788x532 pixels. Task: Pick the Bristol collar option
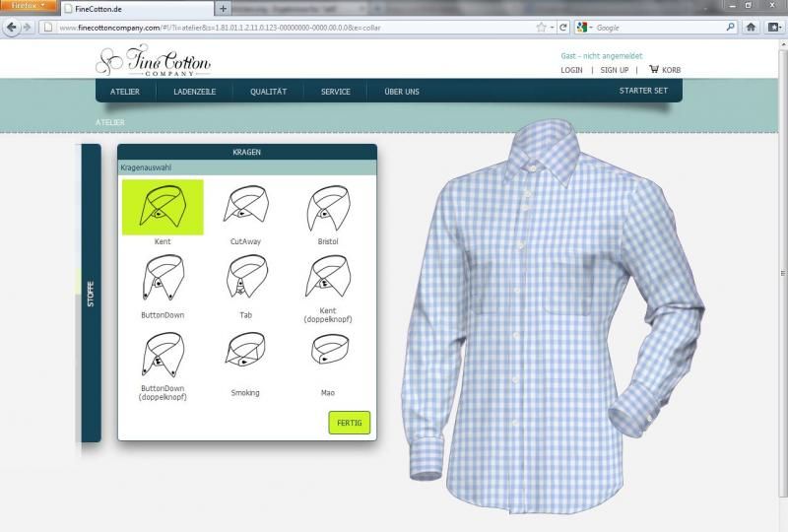click(328, 206)
